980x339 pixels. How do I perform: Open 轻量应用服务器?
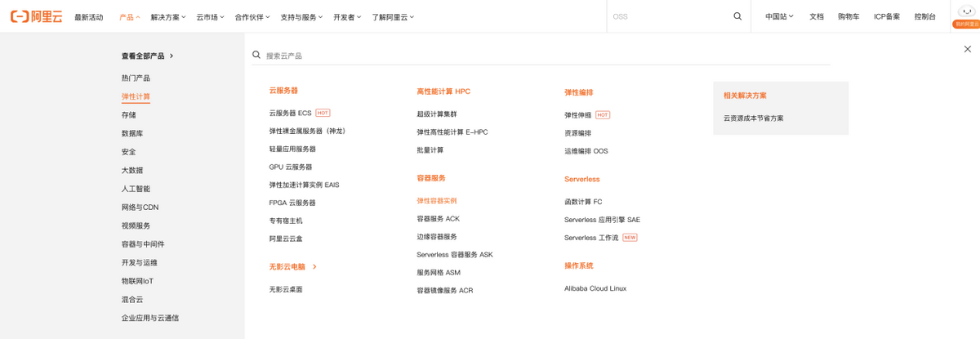(x=292, y=149)
